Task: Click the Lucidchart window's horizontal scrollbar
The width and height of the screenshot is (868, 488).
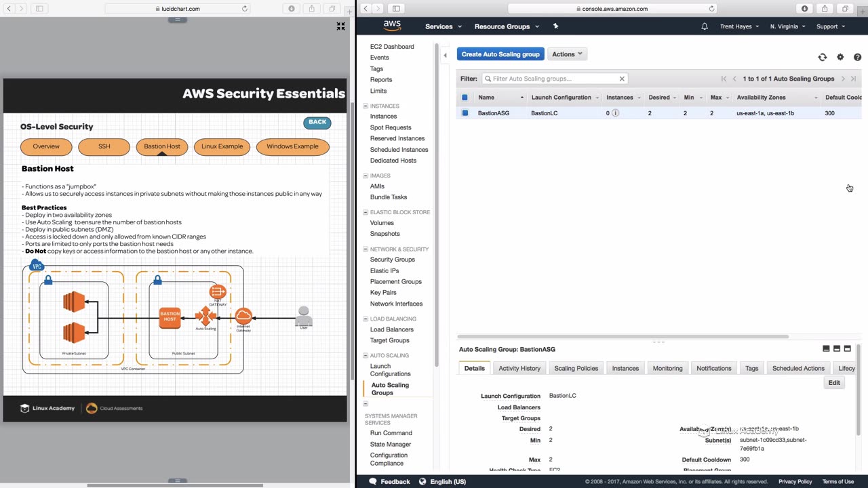Action: pos(175,485)
